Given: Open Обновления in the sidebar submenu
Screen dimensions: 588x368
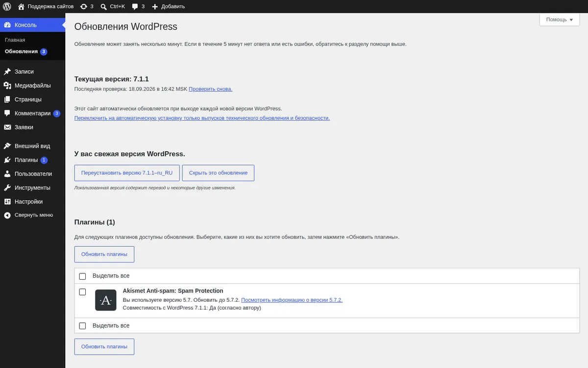Looking at the screenshot, I should pyautogui.click(x=21, y=52).
